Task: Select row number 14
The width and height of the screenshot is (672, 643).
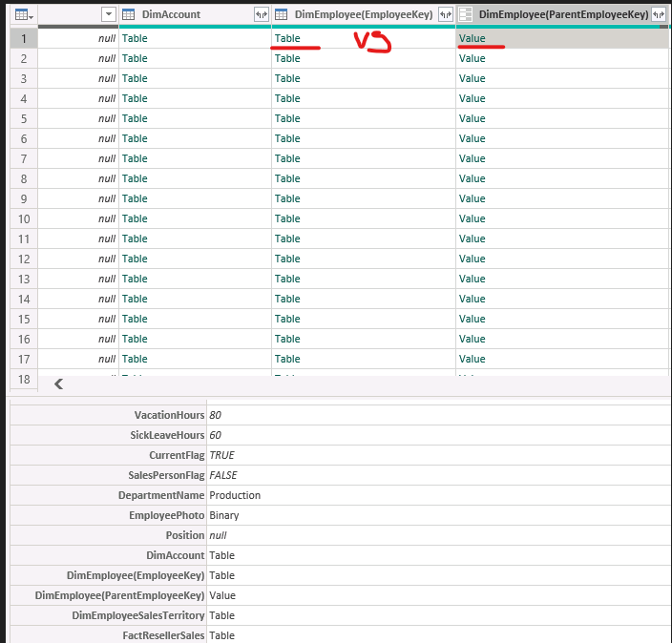Action: [24, 299]
